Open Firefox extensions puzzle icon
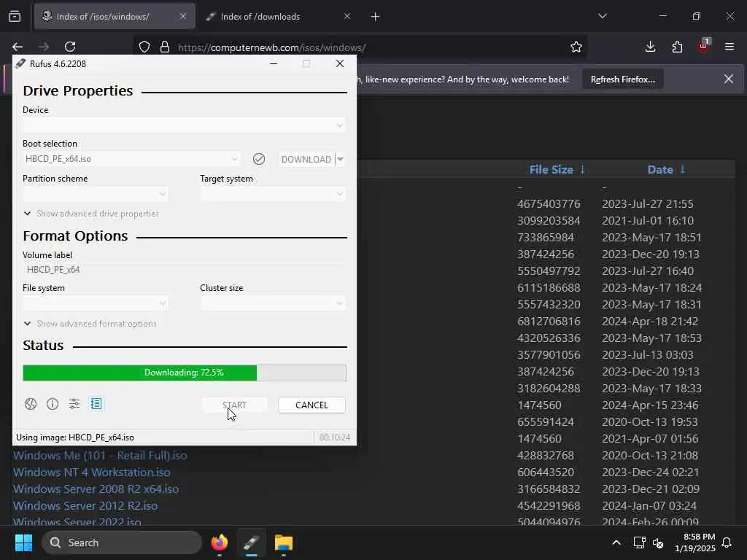 (677, 47)
